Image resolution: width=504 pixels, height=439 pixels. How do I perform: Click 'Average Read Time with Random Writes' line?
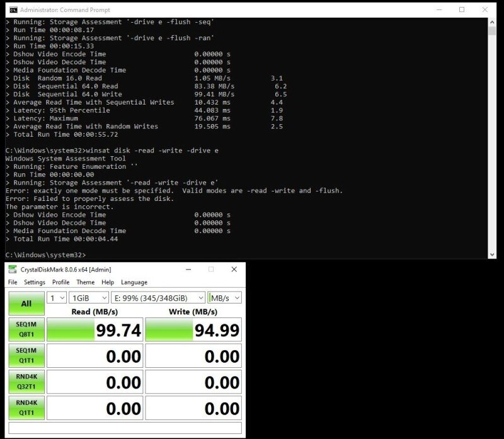click(144, 127)
